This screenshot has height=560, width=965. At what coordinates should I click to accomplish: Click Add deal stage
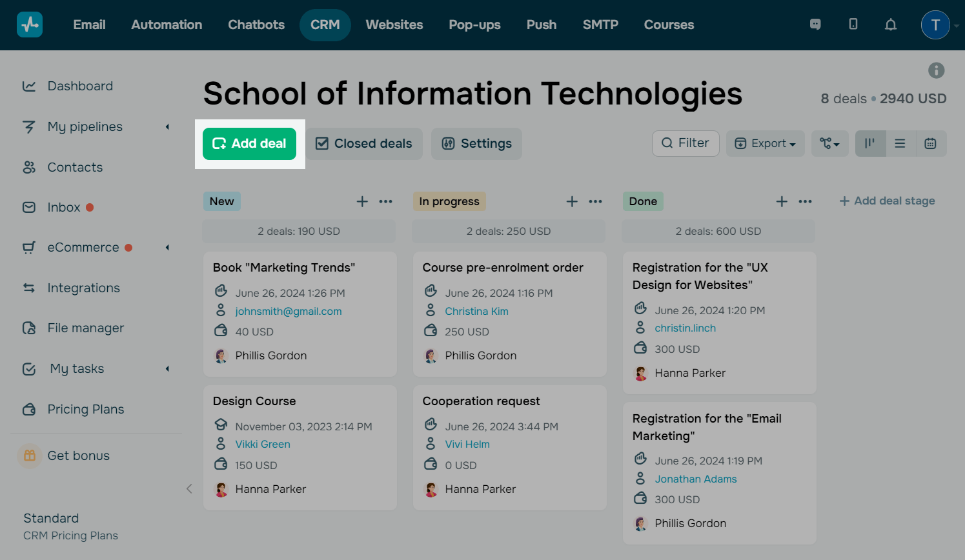(887, 201)
